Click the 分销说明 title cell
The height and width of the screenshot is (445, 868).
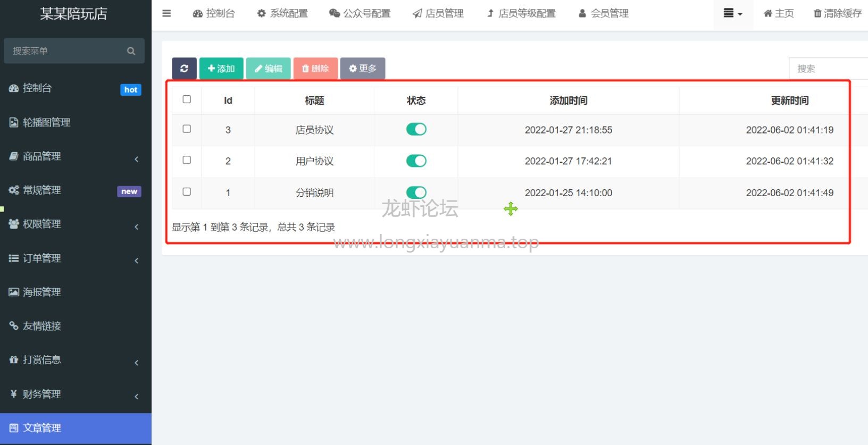(314, 192)
